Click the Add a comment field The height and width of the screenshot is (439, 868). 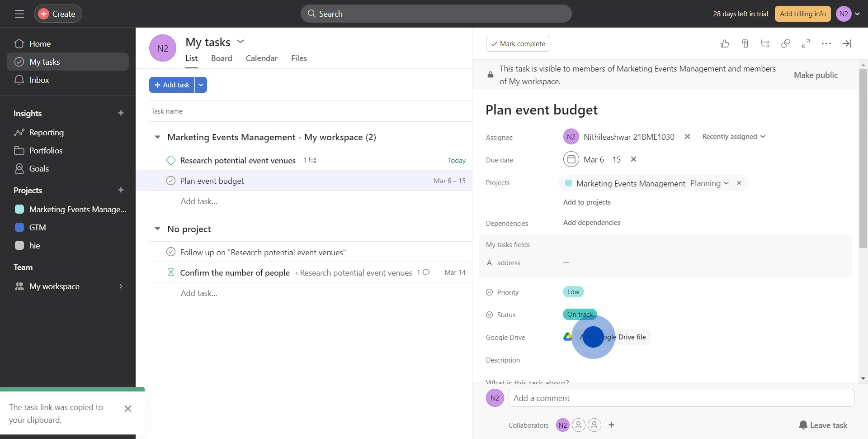coord(681,398)
